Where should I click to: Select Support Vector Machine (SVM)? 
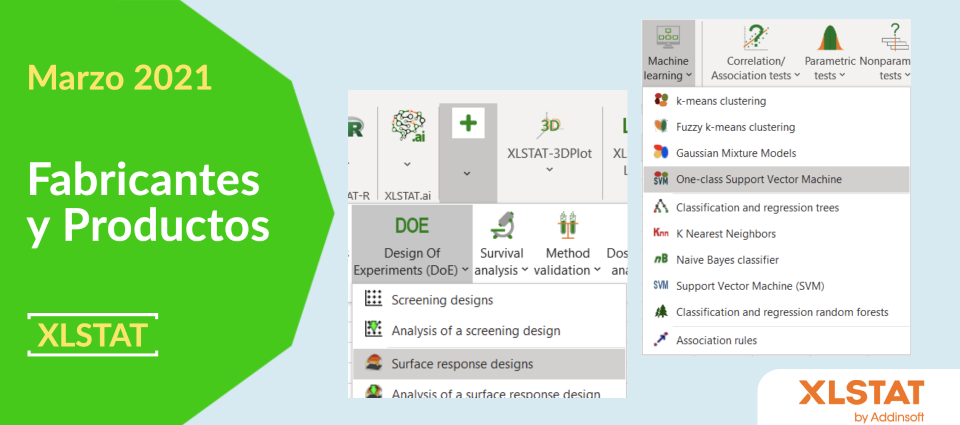(x=776, y=286)
